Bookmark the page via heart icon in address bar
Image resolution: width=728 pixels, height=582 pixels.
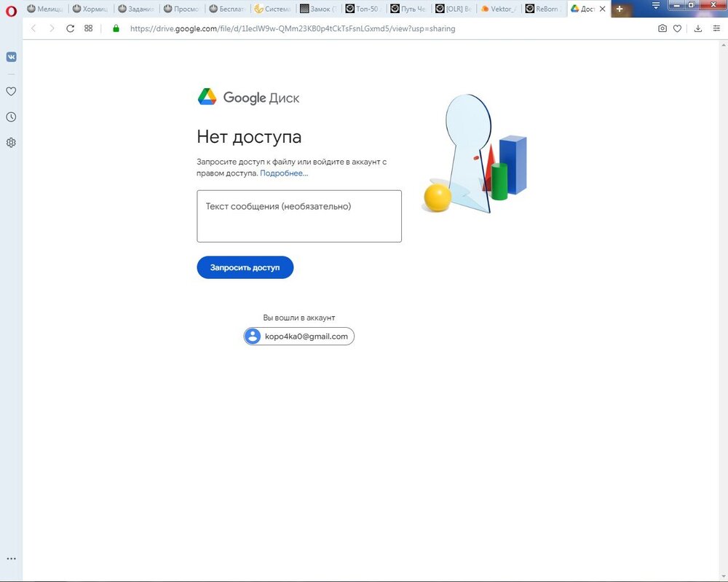(678, 28)
